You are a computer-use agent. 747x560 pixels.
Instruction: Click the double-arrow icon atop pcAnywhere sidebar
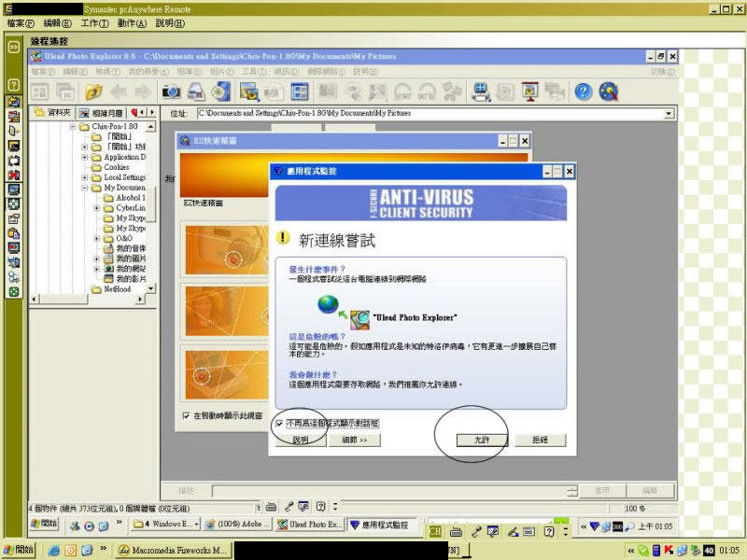pos(14,47)
